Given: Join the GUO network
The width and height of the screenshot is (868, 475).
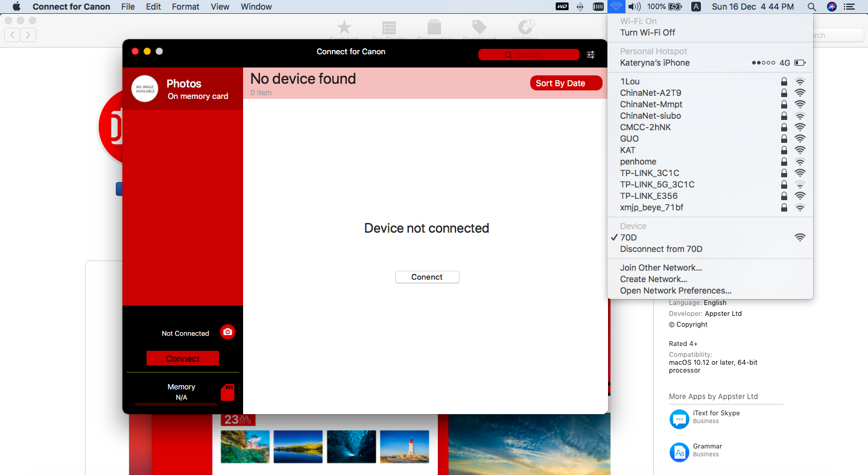Looking at the screenshot, I should 710,139.
